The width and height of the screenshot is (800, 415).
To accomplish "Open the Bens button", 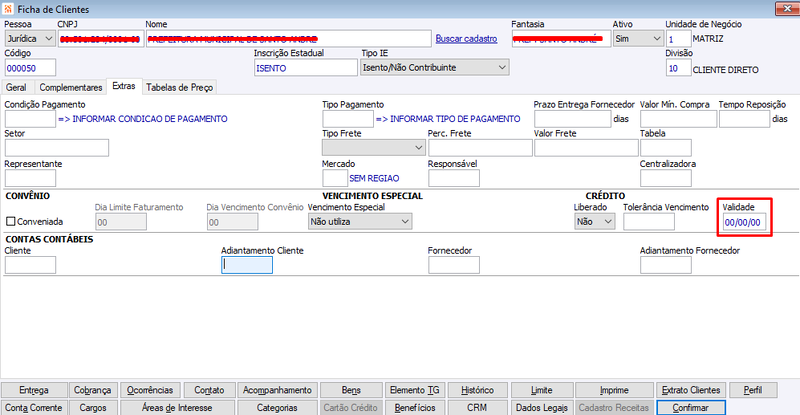I will click(351, 390).
